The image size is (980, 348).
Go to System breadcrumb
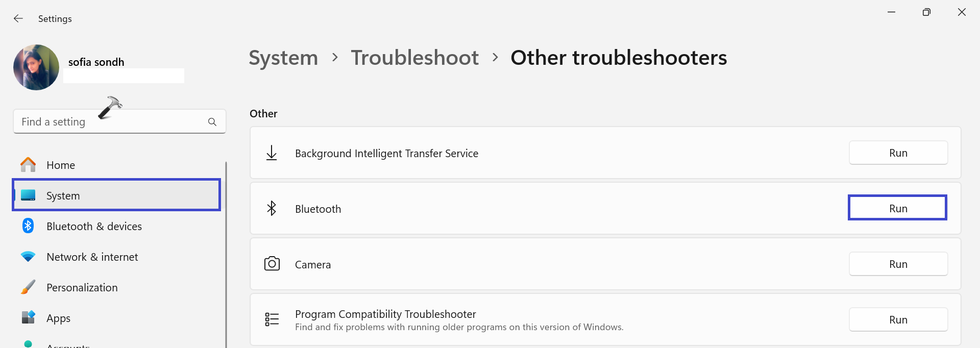pos(283,58)
